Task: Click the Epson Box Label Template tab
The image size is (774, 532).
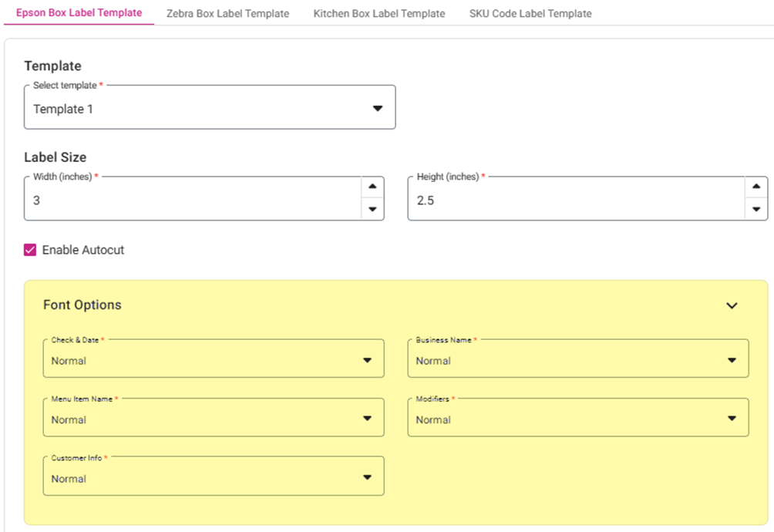Action: tap(79, 13)
